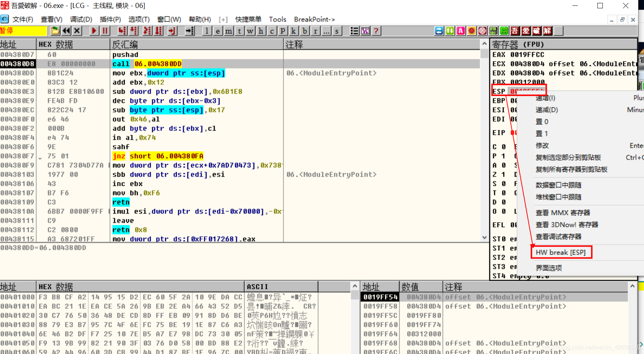Click the green up-down arrows plugin icon
This screenshot has height=354, width=644.
450,31
